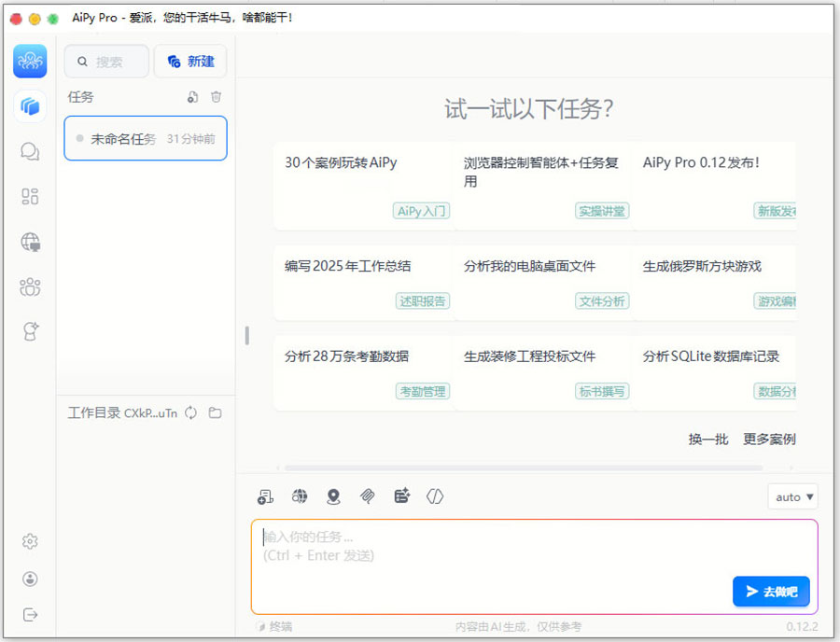Click the AiPy octopus logo icon
840x642 pixels.
pos(30,61)
